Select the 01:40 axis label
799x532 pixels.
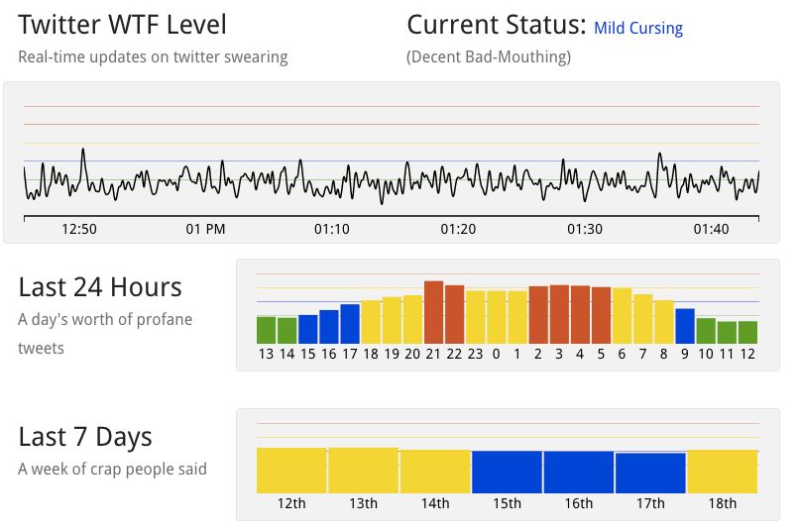711,229
